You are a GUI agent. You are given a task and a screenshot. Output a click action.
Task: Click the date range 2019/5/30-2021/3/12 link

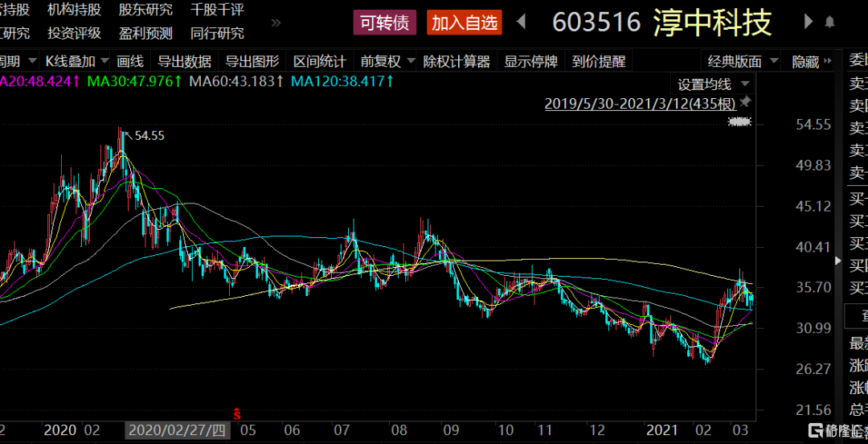tap(641, 103)
